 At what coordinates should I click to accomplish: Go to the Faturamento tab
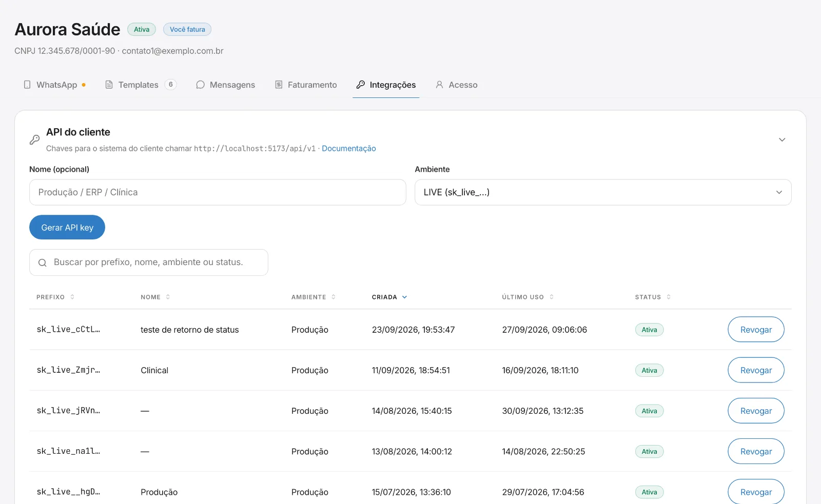click(306, 85)
